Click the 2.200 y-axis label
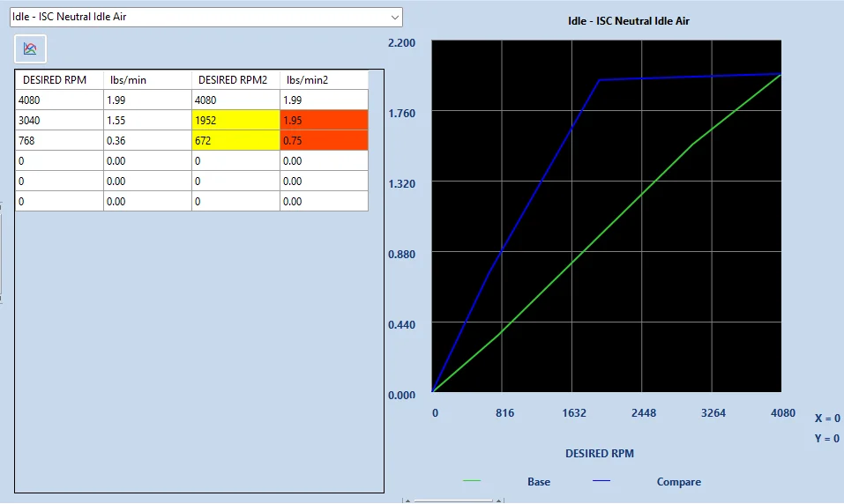The image size is (844, 504). (x=401, y=43)
